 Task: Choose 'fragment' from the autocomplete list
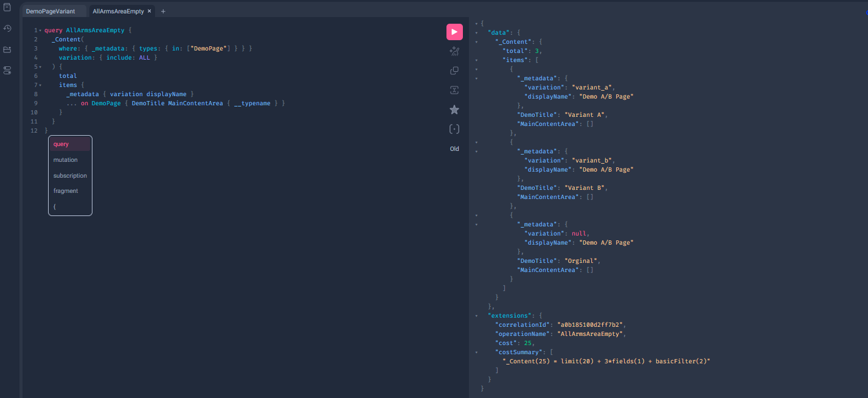click(x=70, y=191)
